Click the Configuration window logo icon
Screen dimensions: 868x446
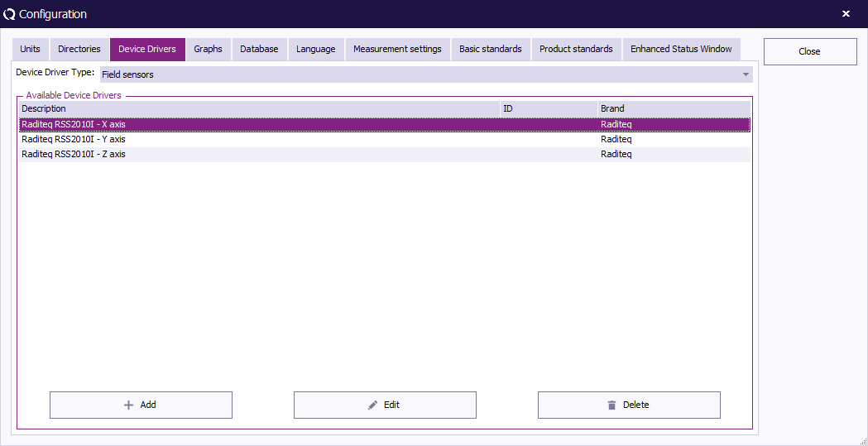(x=10, y=14)
